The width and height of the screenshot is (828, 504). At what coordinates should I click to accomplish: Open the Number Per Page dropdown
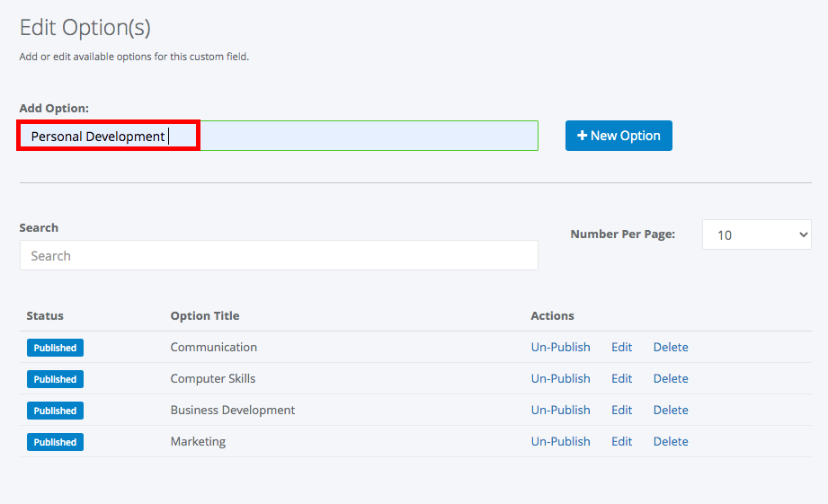pos(756,234)
